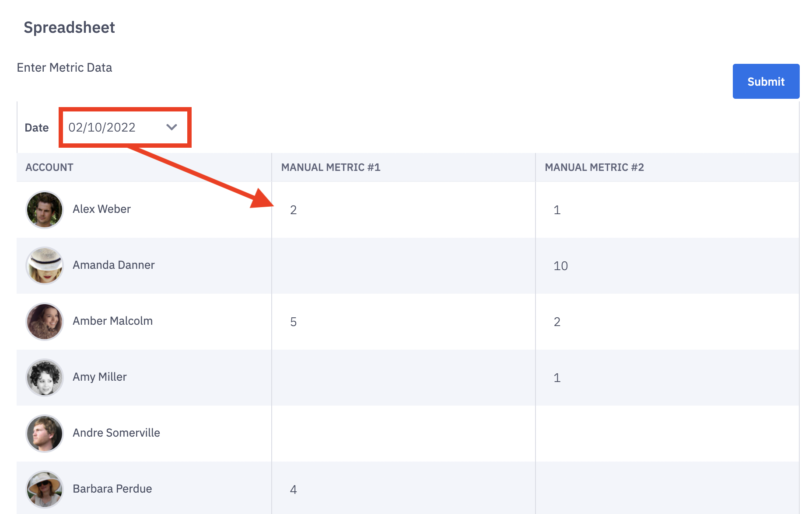Click Amanda Danner's empty Metric #1 cell
Image resolution: width=812 pixels, height=514 pixels.
(x=402, y=266)
